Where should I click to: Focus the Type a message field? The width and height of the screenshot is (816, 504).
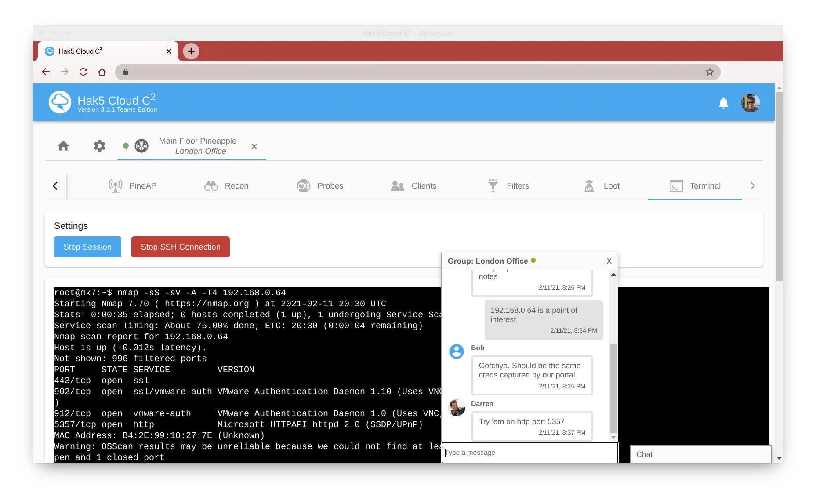coord(529,453)
